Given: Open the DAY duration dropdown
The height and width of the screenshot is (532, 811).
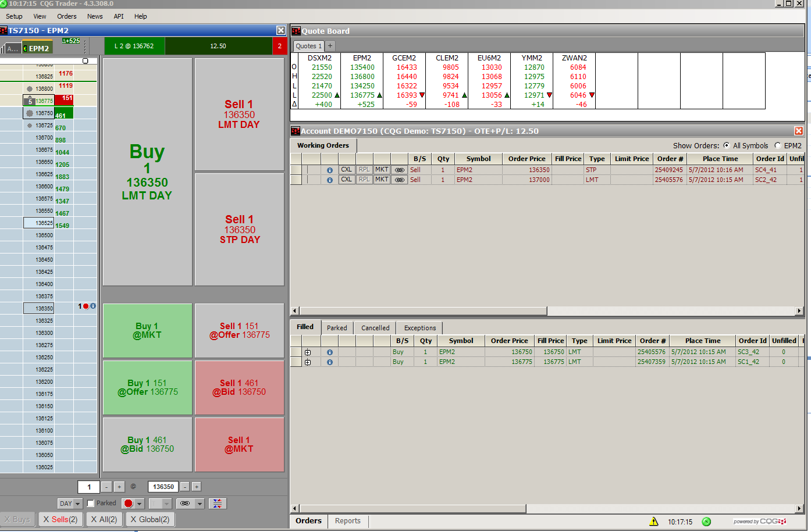Looking at the screenshot, I should coord(70,504).
